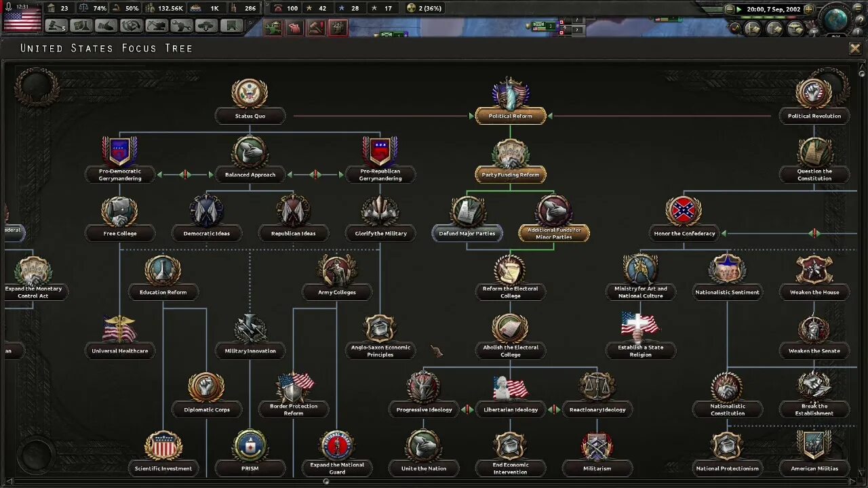Screen dimensions: 868x488
Task: Select Pro-Democratic Gerrymandering focus
Action: point(120,174)
